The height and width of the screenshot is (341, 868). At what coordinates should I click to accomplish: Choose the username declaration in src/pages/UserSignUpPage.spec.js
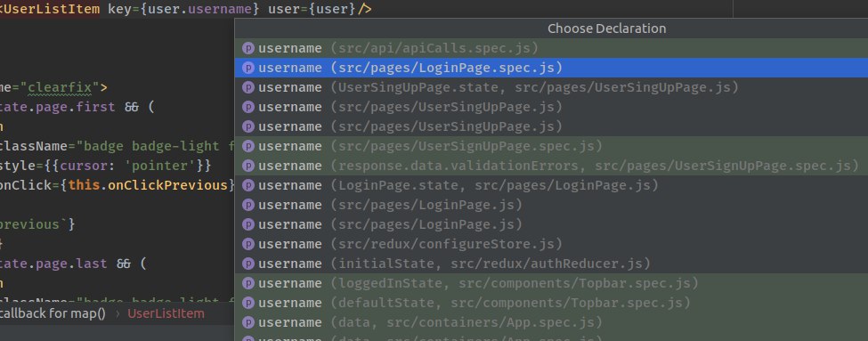[551, 146]
